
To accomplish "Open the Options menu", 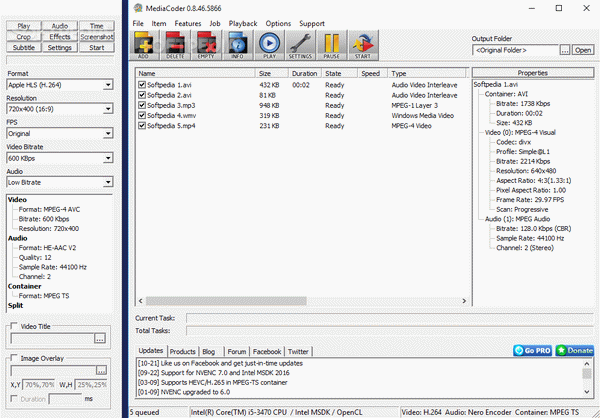I will pos(278,23).
